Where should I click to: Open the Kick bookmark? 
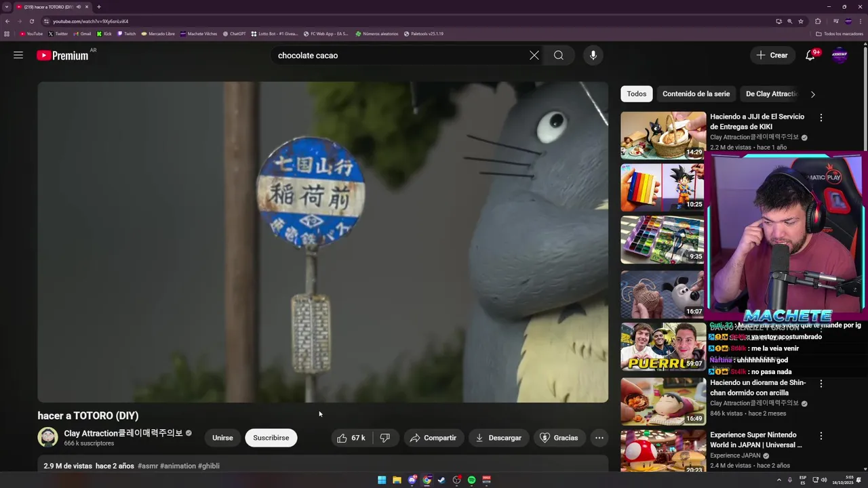coord(104,34)
